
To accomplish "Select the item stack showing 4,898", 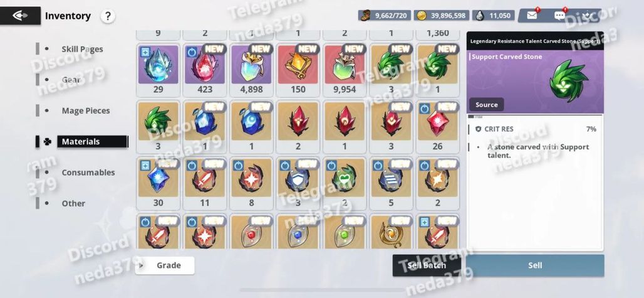I will point(251,70).
